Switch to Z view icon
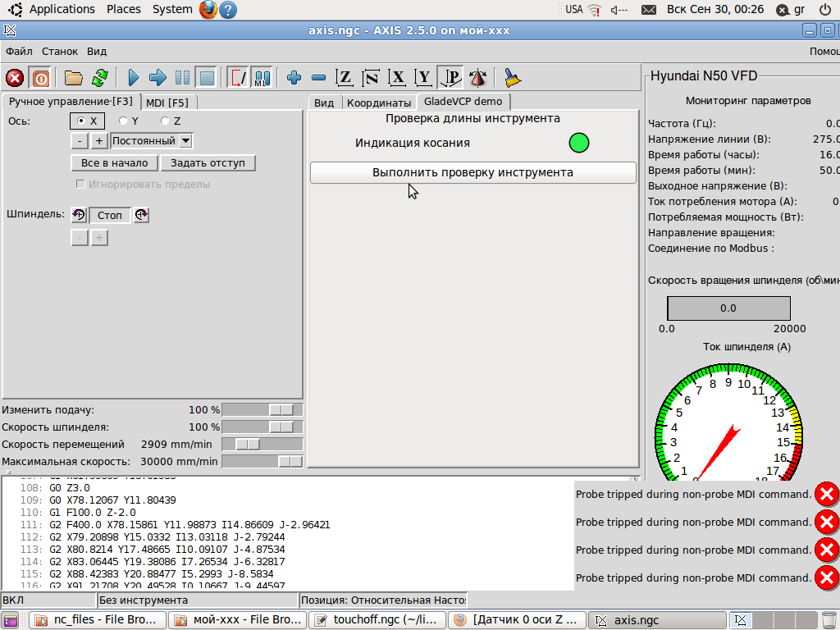 click(345, 78)
